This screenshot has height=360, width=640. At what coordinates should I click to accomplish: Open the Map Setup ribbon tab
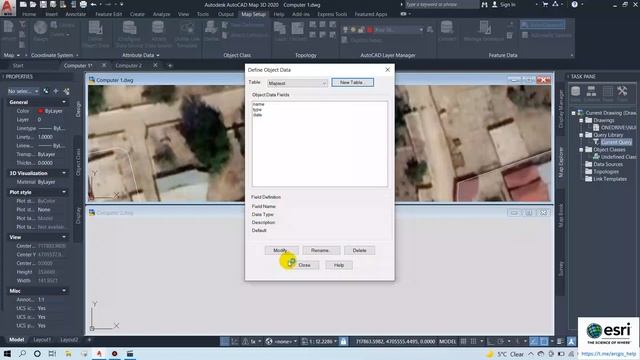[253, 14]
